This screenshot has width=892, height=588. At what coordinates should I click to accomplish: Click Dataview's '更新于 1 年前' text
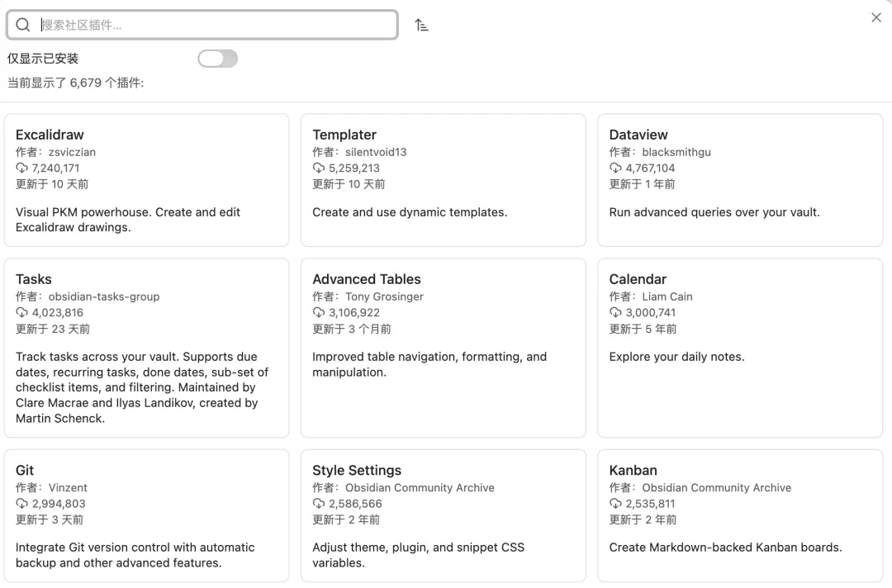coord(643,184)
